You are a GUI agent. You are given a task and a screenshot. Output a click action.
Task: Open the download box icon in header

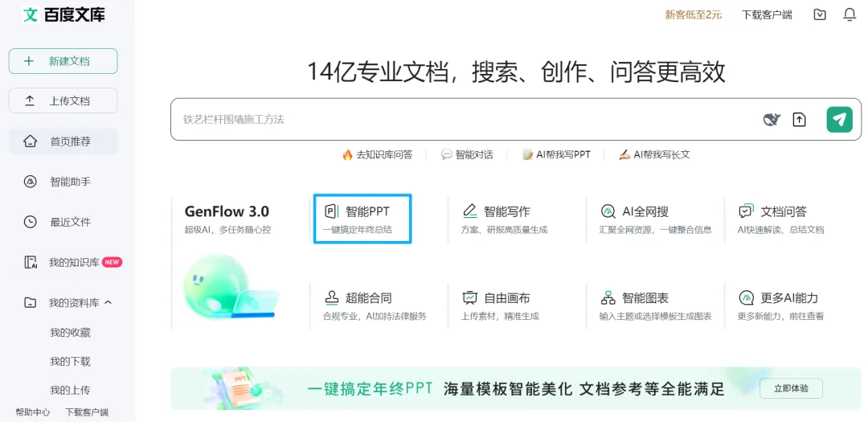[x=820, y=15]
